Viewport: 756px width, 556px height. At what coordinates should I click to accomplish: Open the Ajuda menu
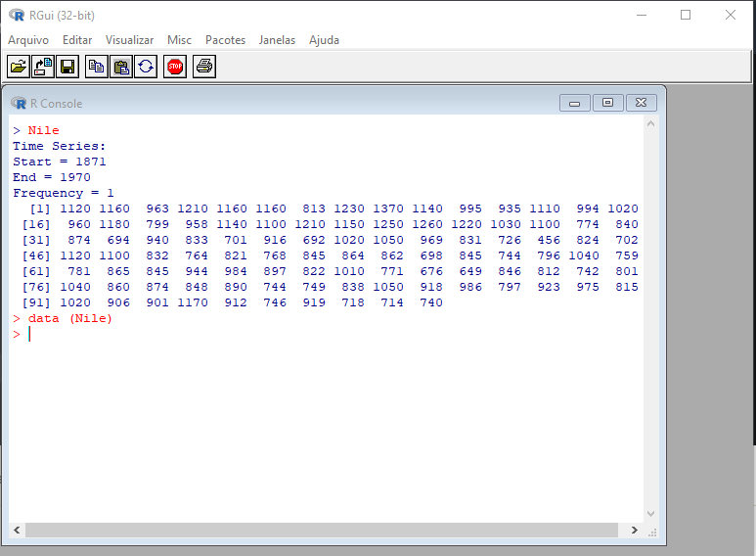(x=324, y=40)
